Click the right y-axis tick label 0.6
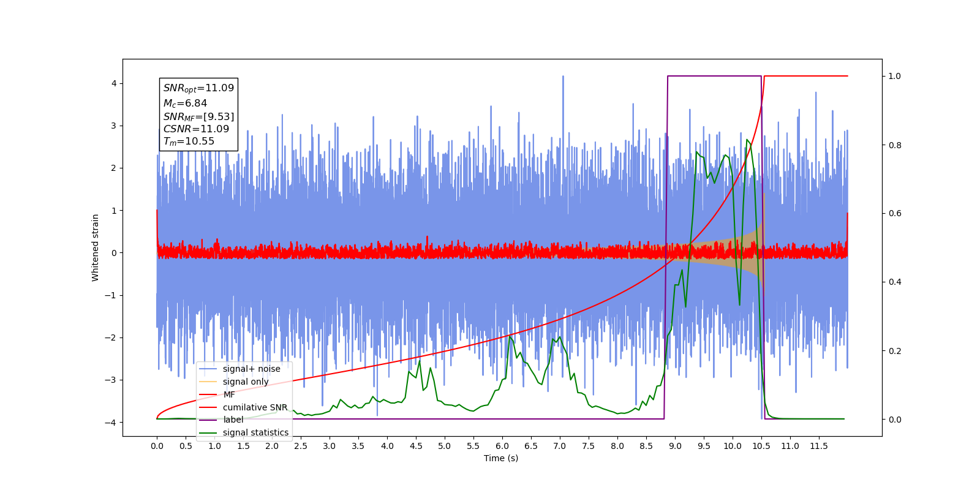The image size is (980, 490). (x=895, y=213)
